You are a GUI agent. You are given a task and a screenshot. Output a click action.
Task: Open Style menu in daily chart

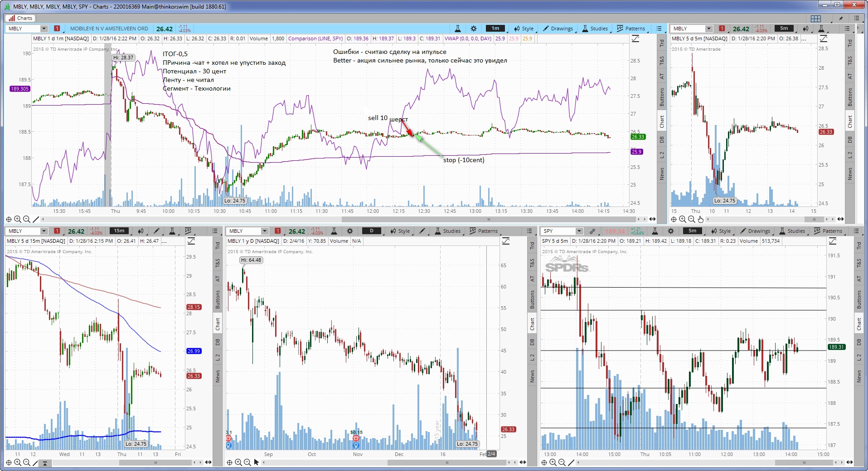400,231
